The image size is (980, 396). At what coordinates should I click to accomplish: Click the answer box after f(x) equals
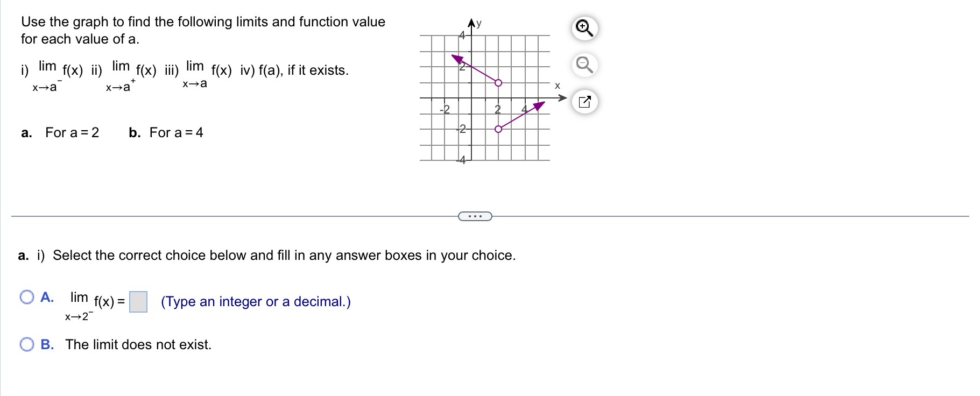click(x=138, y=301)
